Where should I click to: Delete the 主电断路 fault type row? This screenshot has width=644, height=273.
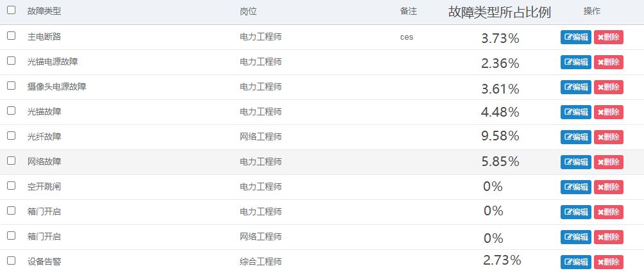coord(608,37)
